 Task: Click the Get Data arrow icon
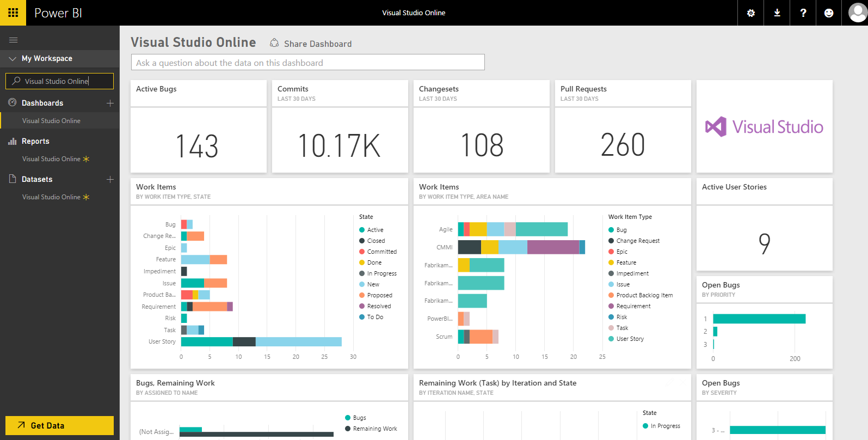click(x=21, y=425)
